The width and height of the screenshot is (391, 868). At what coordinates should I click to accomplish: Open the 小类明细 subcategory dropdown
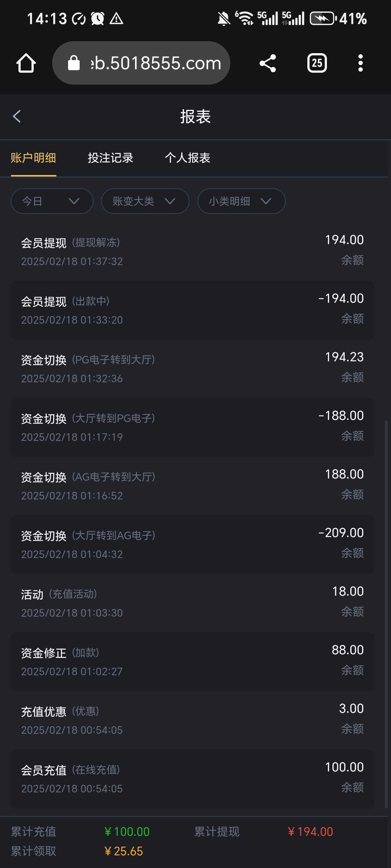pos(241,201)
